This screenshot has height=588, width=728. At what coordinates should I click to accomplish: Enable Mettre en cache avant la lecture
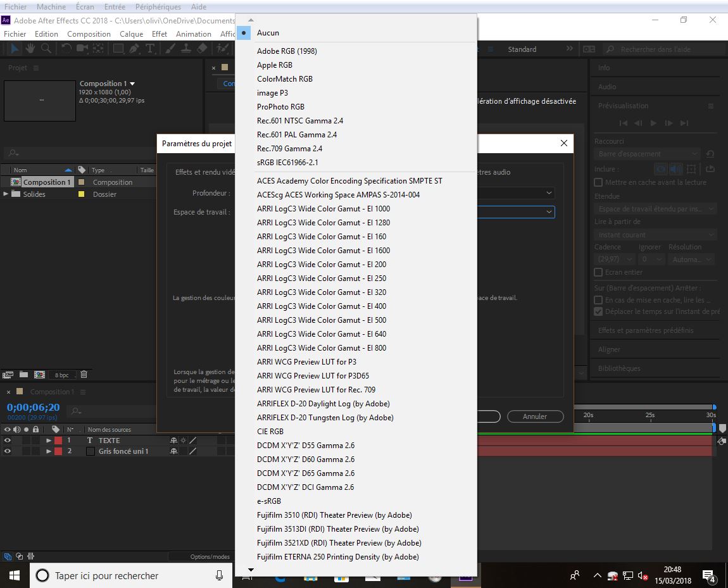click(x=598, y=182)
